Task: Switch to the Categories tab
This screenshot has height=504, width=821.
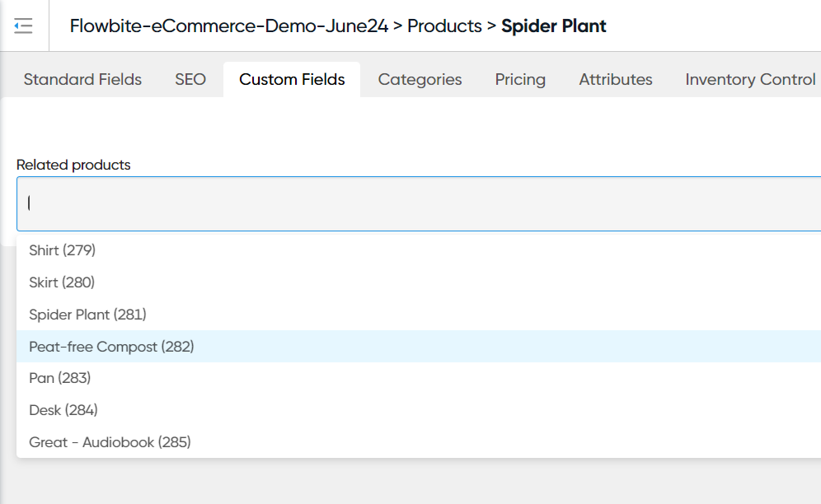Action: (x=420, y=80)
